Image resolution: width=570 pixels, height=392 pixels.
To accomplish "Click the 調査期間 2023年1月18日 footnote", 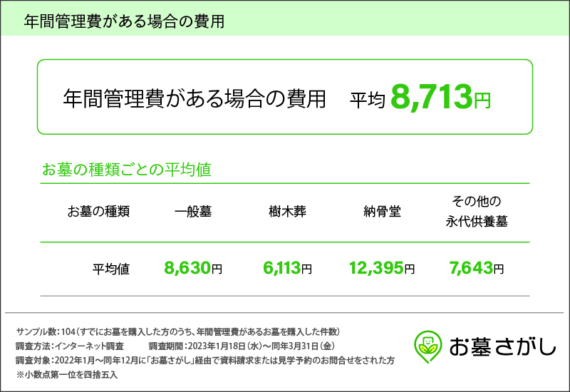I will pos(242,346).
